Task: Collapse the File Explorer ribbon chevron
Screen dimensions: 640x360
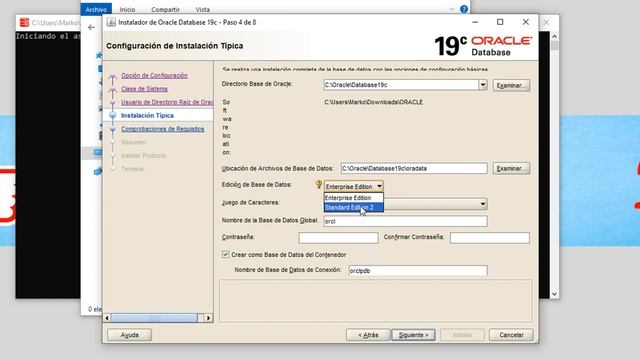Action: pos(451,9)
